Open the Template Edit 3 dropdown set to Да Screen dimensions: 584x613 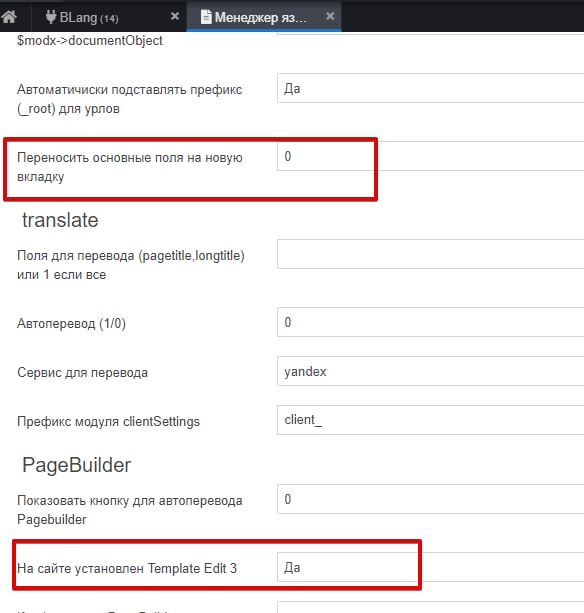click(430, 567)
